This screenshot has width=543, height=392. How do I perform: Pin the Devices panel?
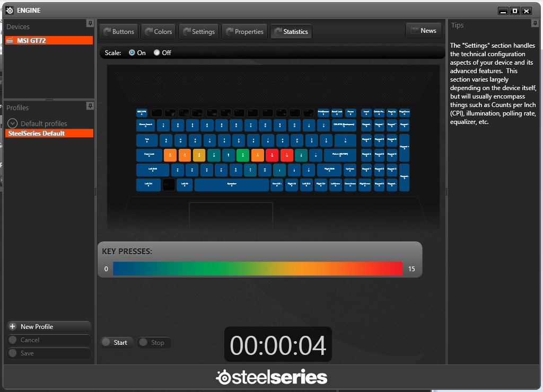90,23
